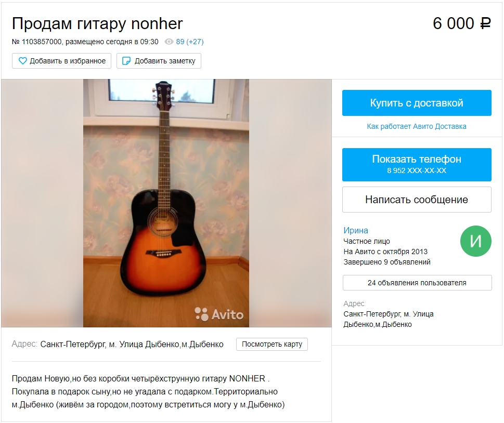
Task: Click the listing title Продам гитару nonher
Action: tap(97, 23)
